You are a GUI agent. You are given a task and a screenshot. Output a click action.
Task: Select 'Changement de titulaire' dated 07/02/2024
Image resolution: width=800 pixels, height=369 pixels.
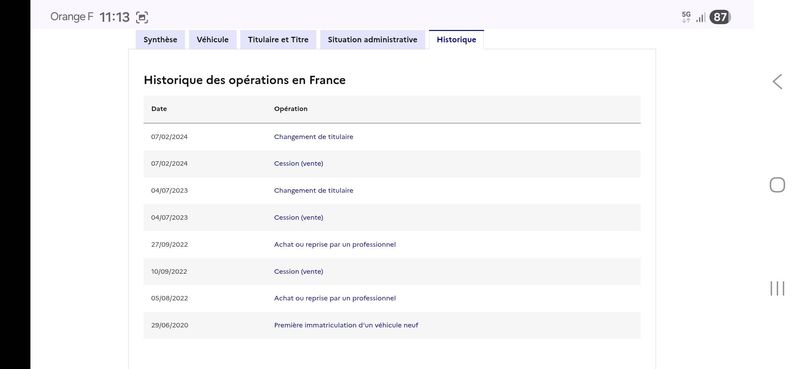pyautogui.click(x=313, y=137)
